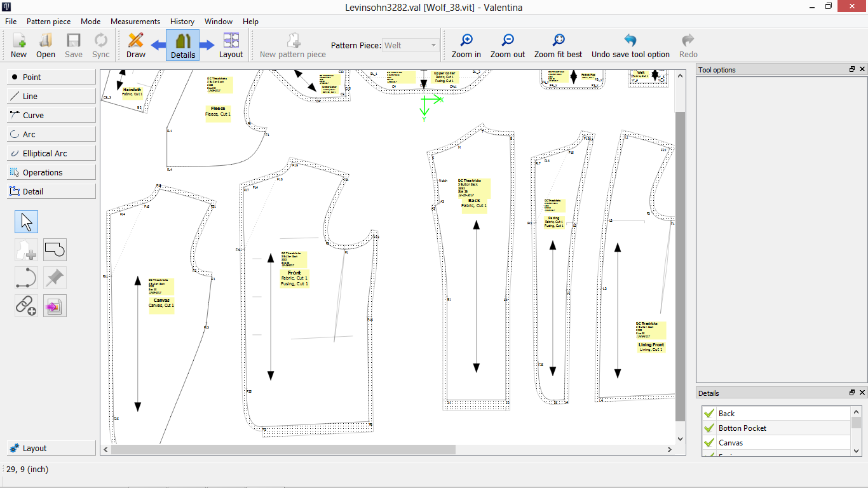Toggle checkmark for Back detail
This screenshot has height=488, width=868.
tap(710, 414)
